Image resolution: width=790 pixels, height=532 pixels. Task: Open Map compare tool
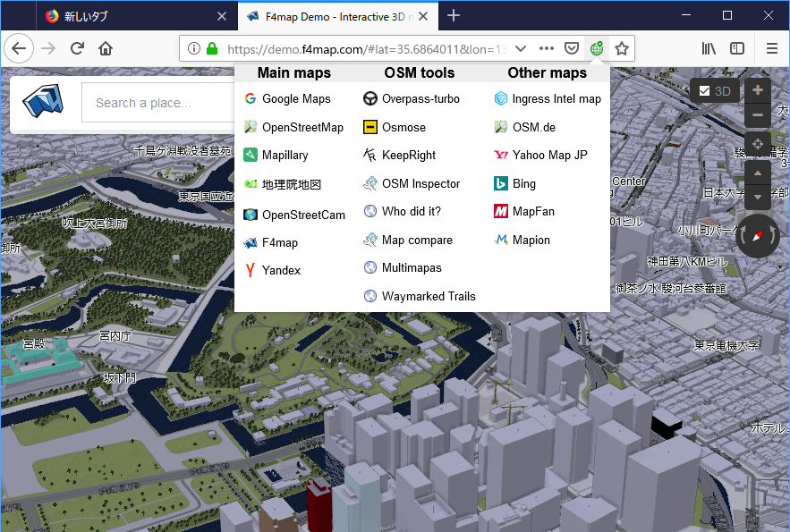[x=408, y=241]
